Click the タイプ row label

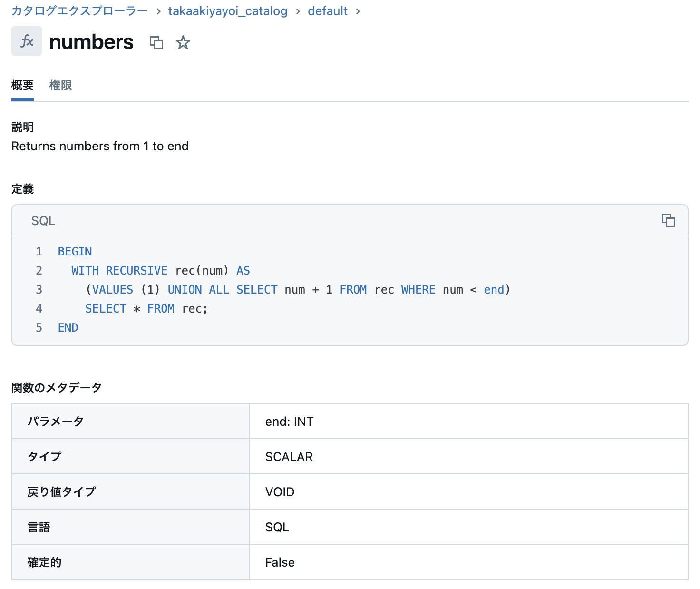coord(45,457)
